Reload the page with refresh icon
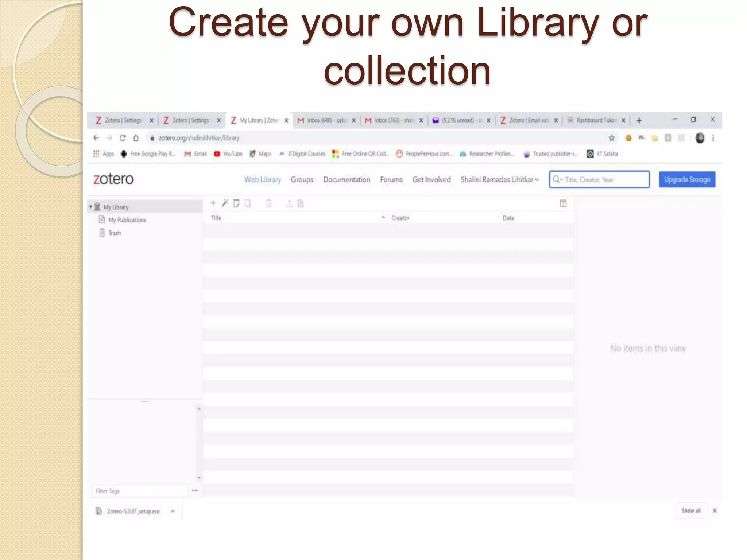 click(x=123, y=138)
